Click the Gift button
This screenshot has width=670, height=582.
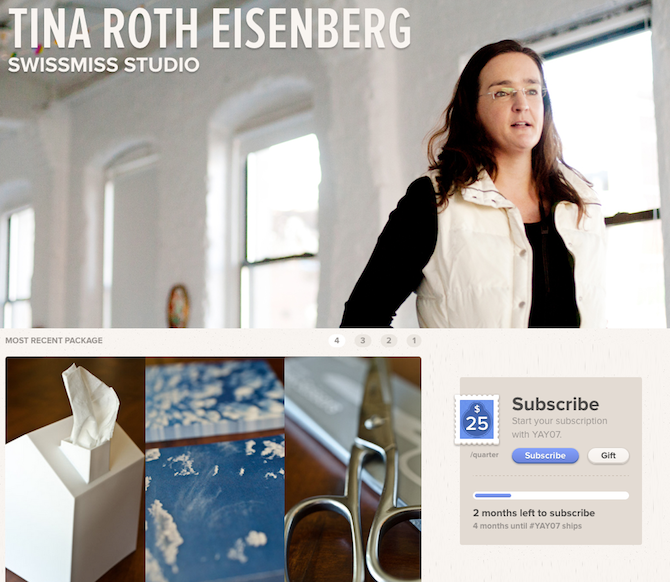click(608, 456)
